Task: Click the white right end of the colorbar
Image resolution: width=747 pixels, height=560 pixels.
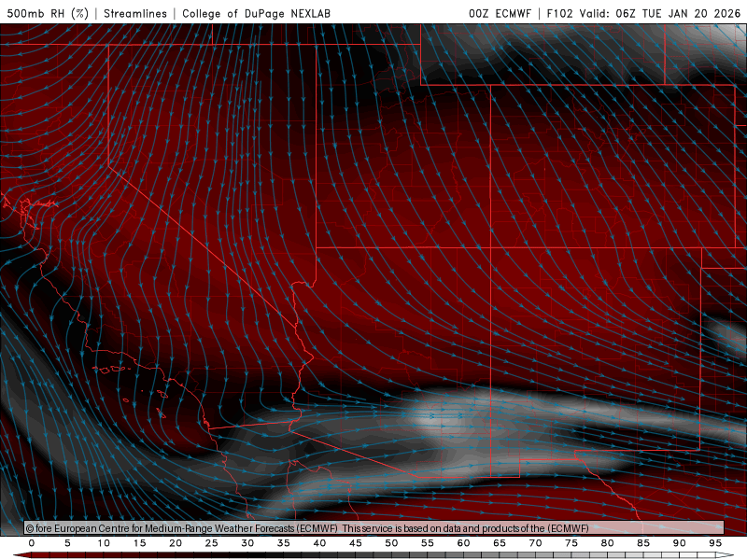Action: pyautogui.click(x=725, y=555)
